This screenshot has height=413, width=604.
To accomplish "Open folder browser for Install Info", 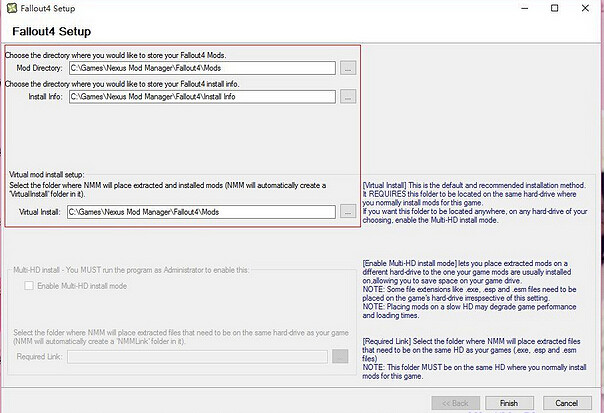I will 347,97.
